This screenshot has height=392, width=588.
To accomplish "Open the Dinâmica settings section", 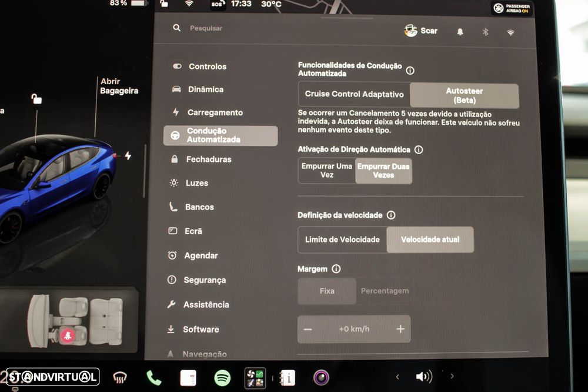I will (198, 89).
